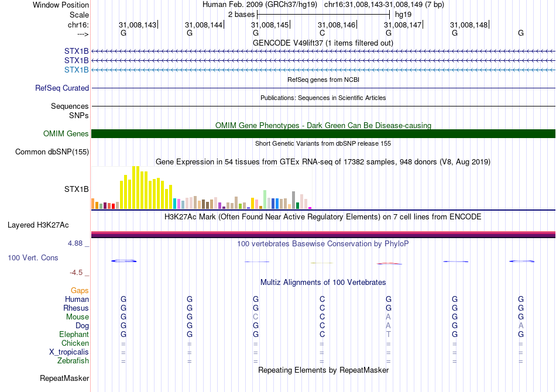Image resolution: width=556 pixels, height=392 pixels.
Task: Click the X_tropicalis species label
Action: coord(69,352)
